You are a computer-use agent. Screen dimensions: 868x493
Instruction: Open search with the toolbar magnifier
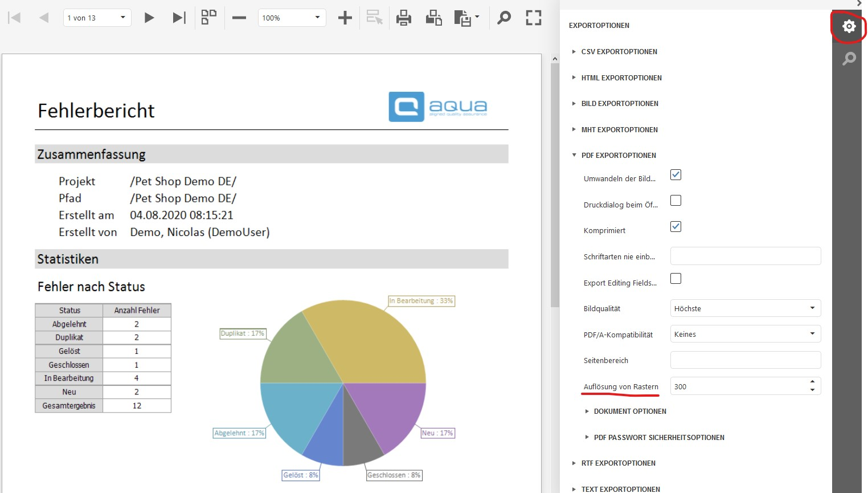click(503, 18)
